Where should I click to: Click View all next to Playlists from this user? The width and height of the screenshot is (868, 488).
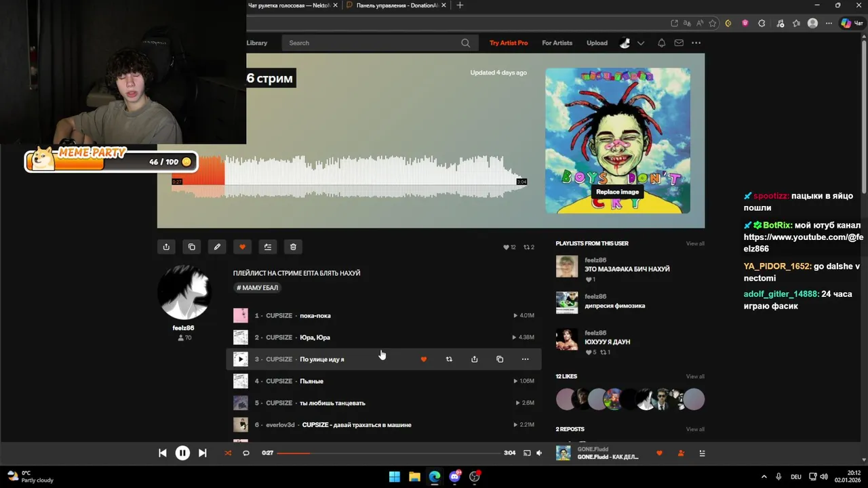click(x=695, y=243)
